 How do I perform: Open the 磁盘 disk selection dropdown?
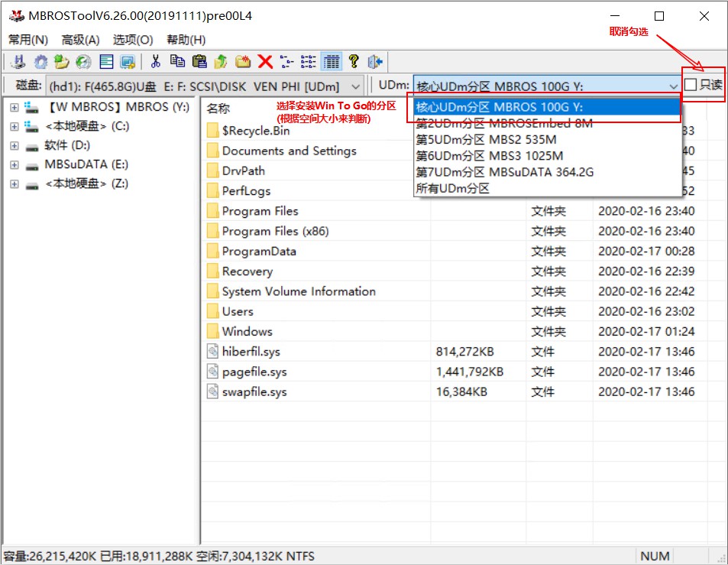point(356,86)
